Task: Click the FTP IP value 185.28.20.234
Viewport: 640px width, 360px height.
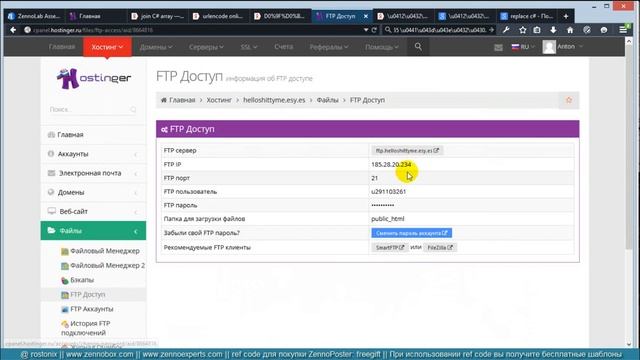Action: [391, 164]
